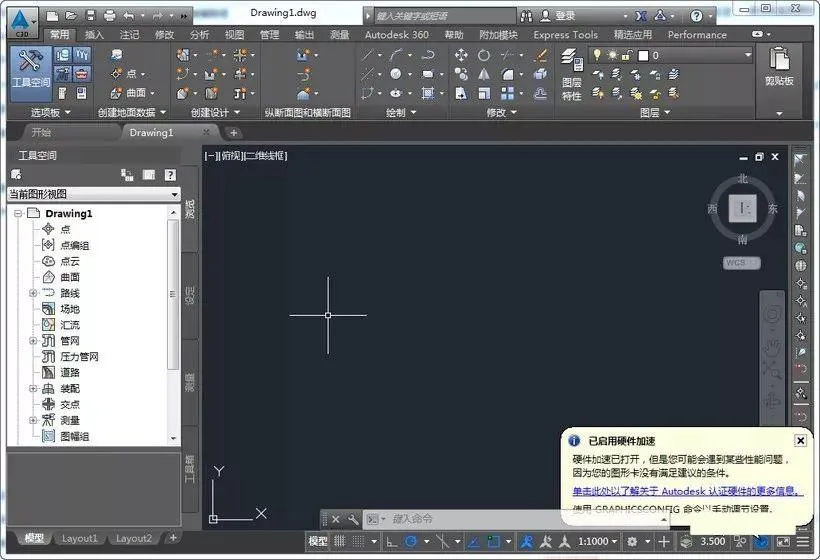
Task: Click the binoculars search icon in title bar
Action: pyautogui.click(x=526, y=16)
